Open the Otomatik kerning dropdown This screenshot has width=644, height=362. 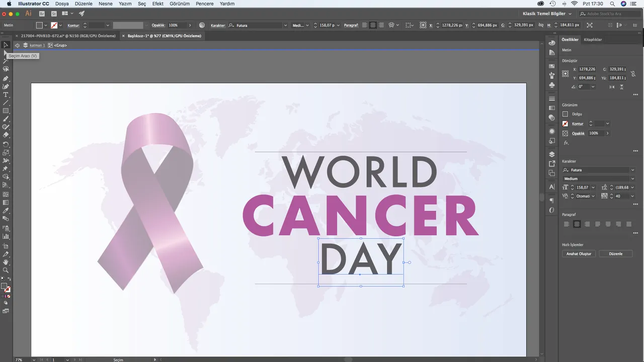pos(593,196)
